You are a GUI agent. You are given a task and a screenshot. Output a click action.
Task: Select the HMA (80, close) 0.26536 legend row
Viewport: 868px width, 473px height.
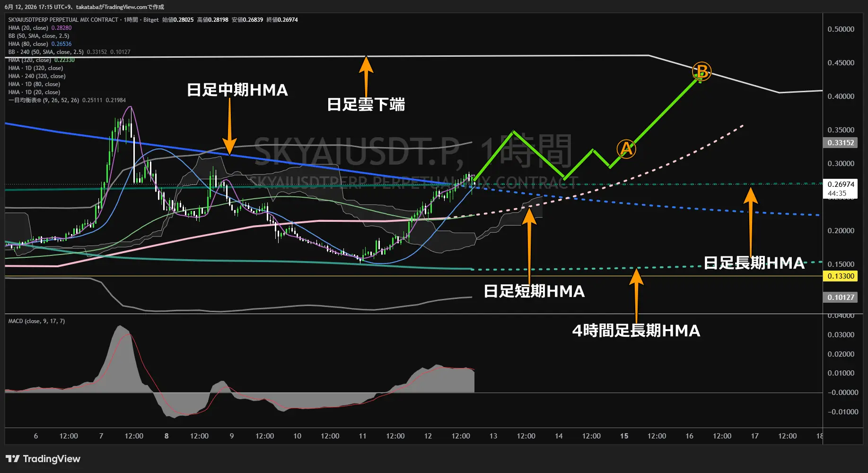[x=40, y=44]
